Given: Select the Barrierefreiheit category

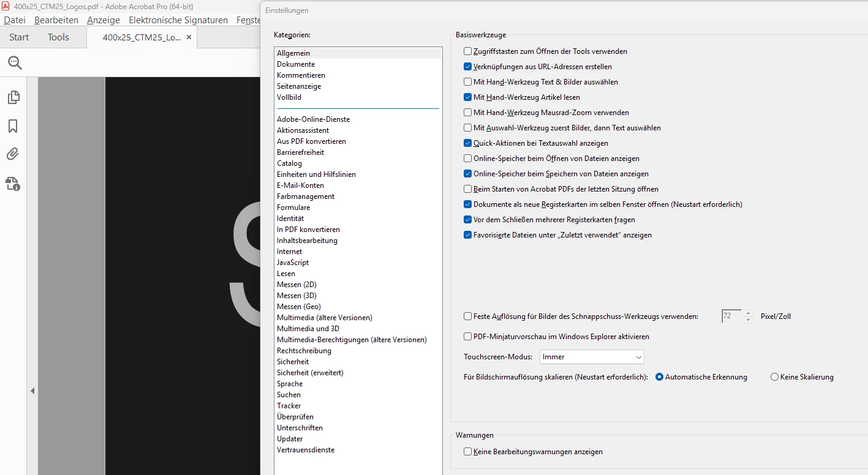Looking at the screenshot, I should click(x=358, y=152).
